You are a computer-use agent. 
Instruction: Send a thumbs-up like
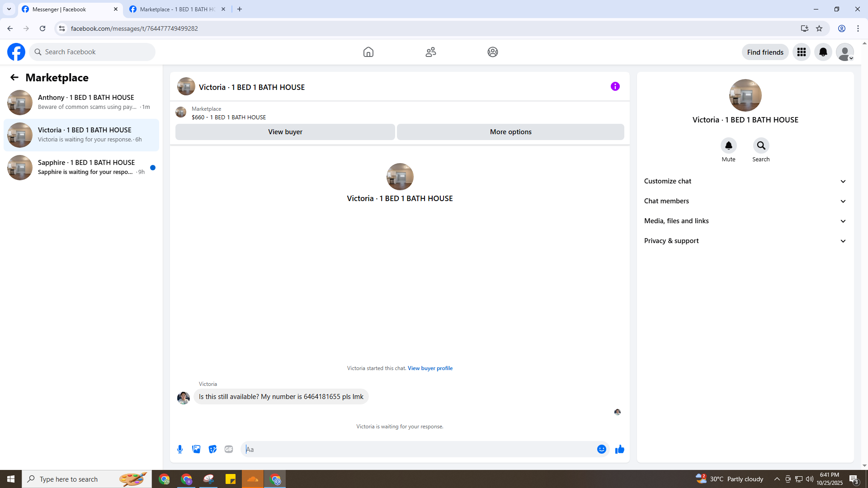619,449
